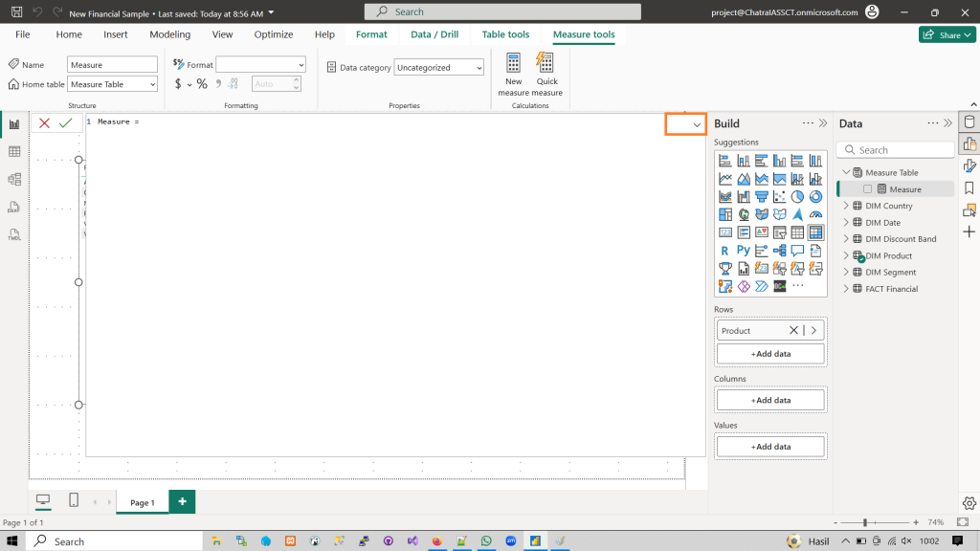Viewport: 980px width, 551px height.
Task: Choose the Python visual icon
Action: click(744, 251)
